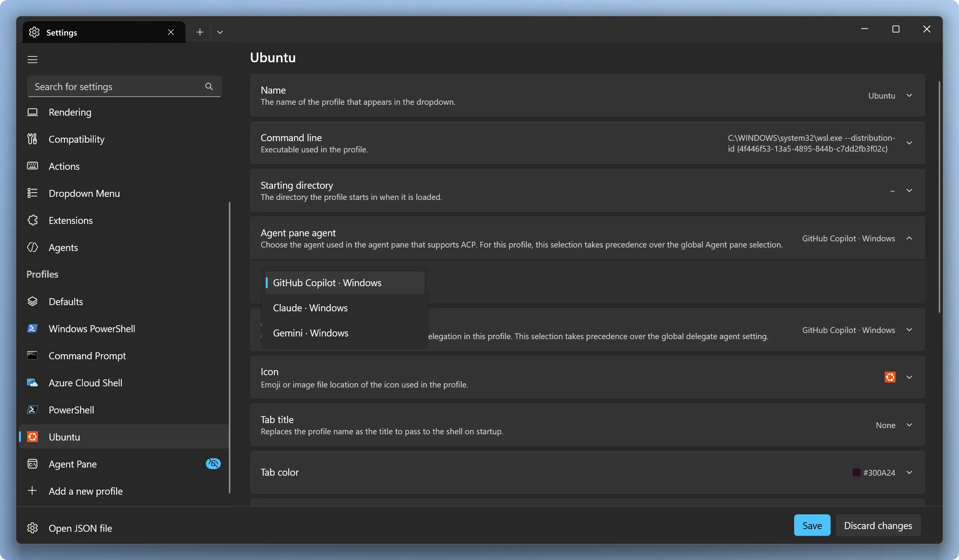The height and width of the screenshot is (560, 959).
Task: Click the Agent pane GitHub Copilot value
Action: [x=848, y=238]
